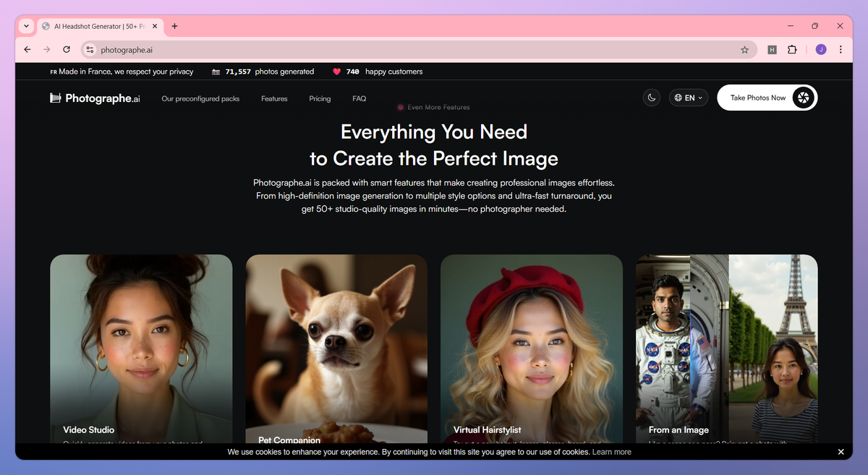Toggle dark mode with the moon icon
The height and width of the screenshot is (475, 868).
point(652,98)
